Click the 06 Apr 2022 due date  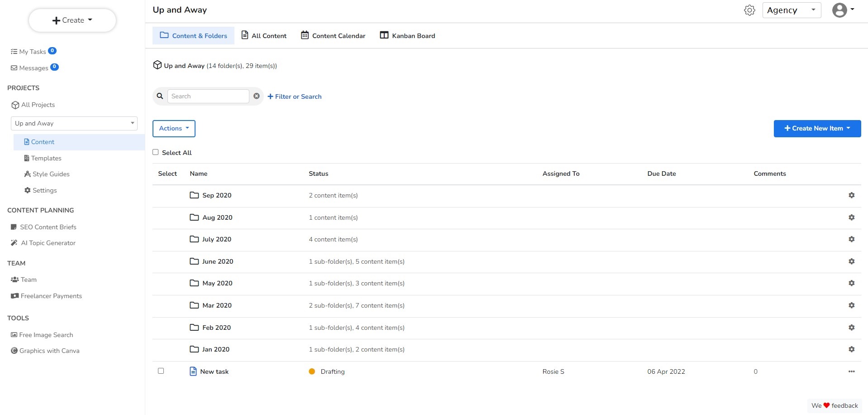tap(666, 372)
